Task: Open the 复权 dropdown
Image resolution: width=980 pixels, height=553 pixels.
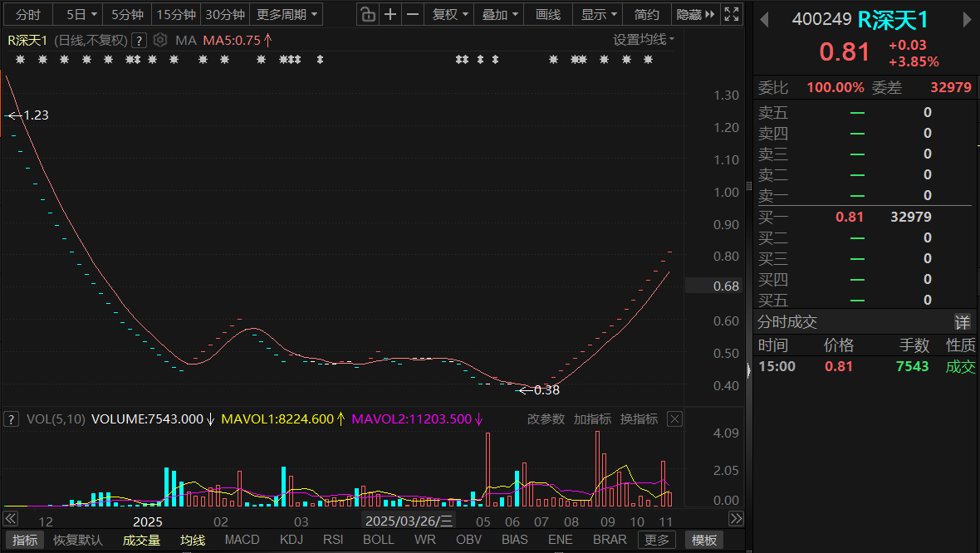Action: 451,14
